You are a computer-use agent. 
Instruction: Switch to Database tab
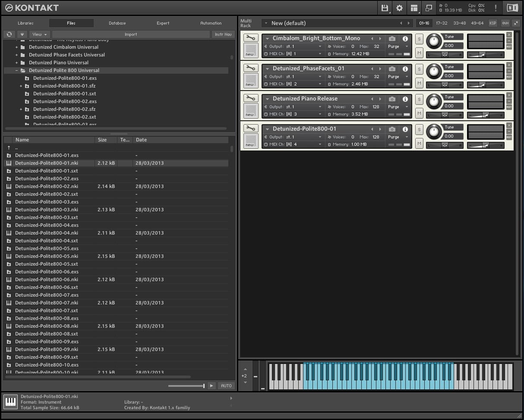click(117, 23)
